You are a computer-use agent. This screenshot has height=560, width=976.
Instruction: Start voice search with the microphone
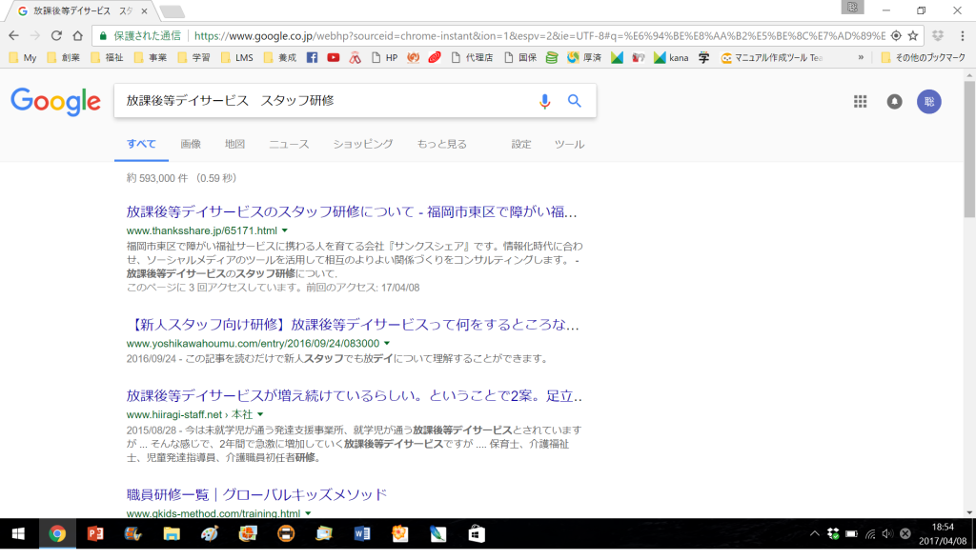tap(544, 101)
